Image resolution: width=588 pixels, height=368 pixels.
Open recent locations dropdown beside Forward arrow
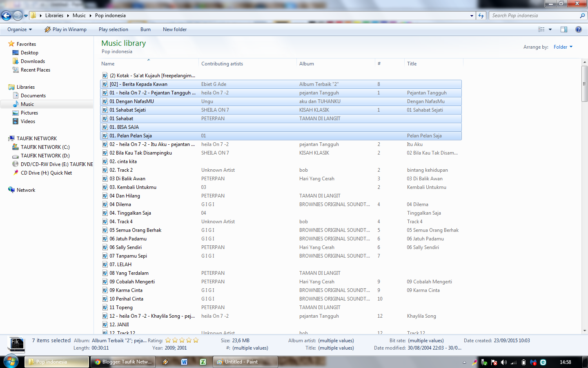pyautogui.click(x=26, y=16)
